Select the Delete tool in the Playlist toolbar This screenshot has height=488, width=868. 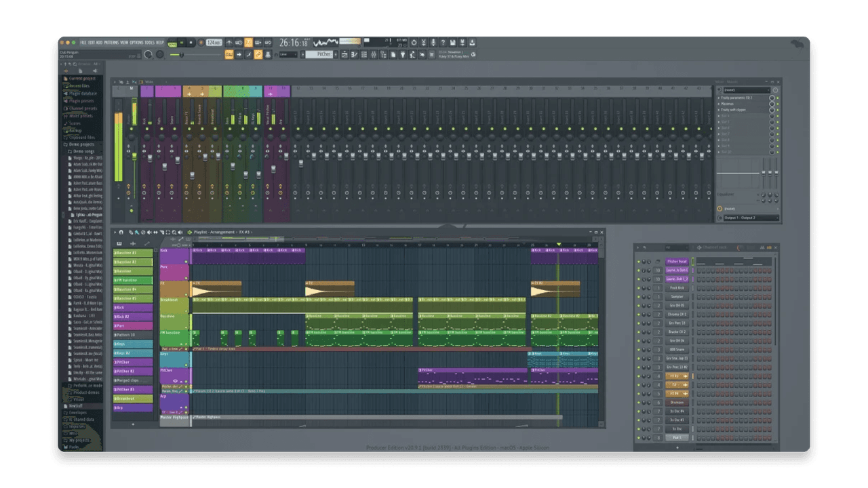[143, 232]
